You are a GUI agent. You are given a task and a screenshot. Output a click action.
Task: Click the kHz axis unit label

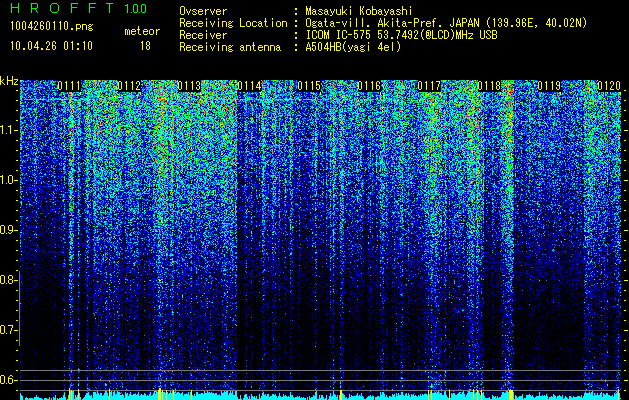click(9, 81)
